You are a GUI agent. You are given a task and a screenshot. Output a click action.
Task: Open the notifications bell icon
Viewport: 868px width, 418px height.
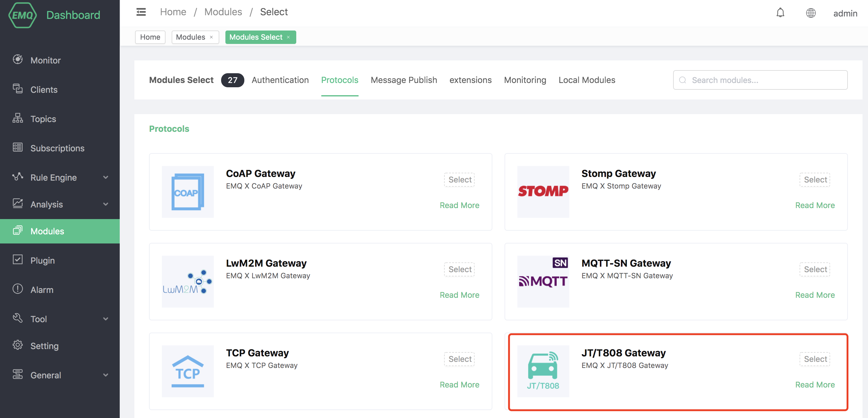pos(780,13)
